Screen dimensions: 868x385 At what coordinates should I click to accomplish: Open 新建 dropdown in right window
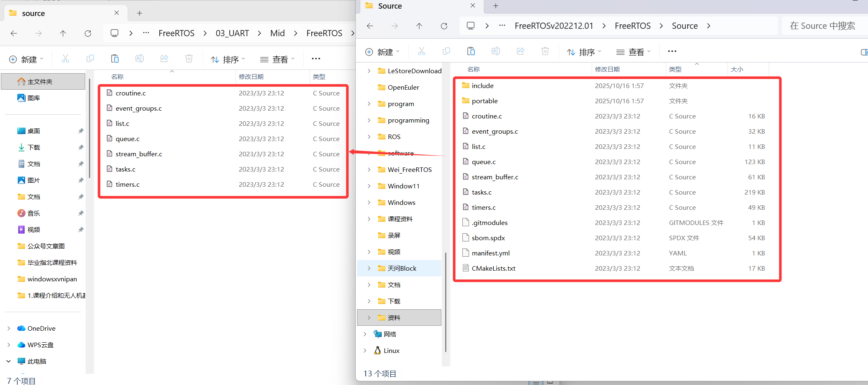tap(383, 52)
